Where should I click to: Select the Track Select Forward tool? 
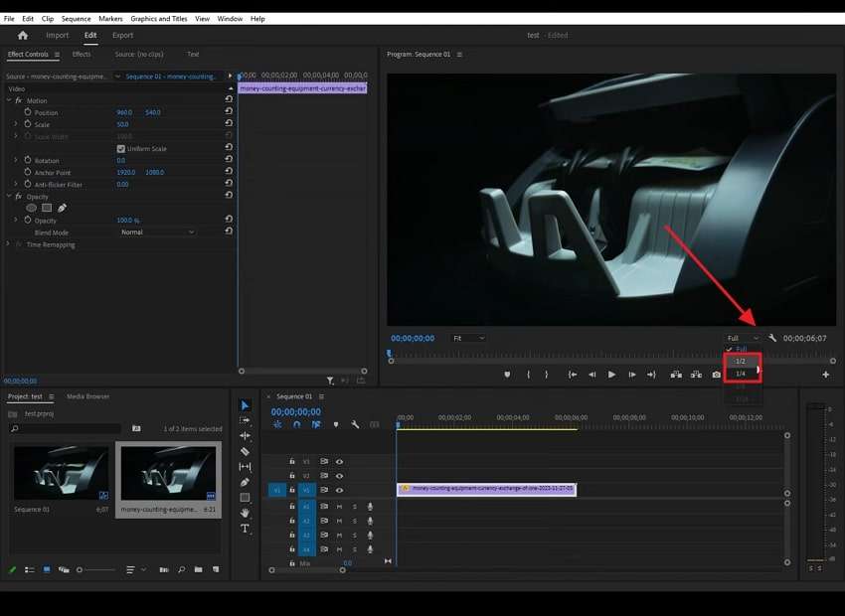tap(245, 420)
